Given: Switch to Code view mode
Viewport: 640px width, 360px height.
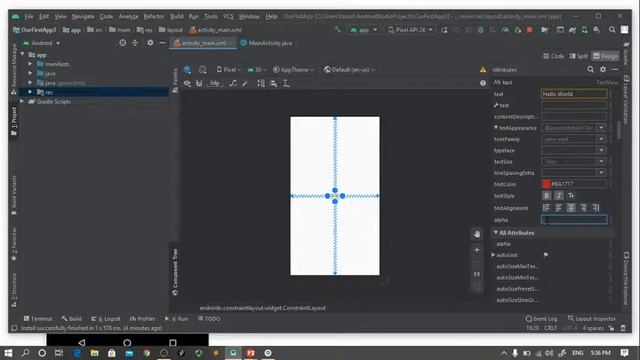Looking at the screenshot, I should pyautogui.click(x=553, y=56).
